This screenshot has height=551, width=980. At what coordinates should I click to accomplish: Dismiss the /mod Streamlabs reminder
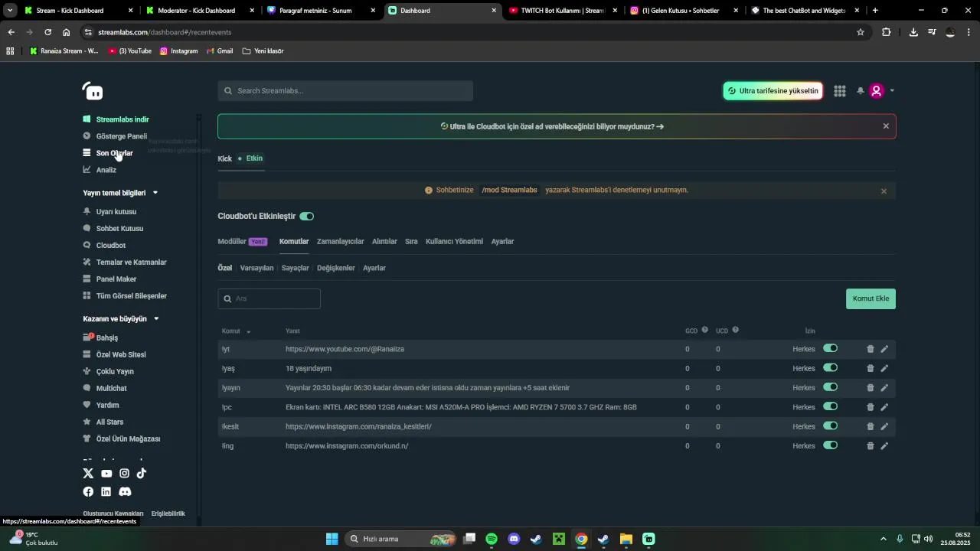884,191
